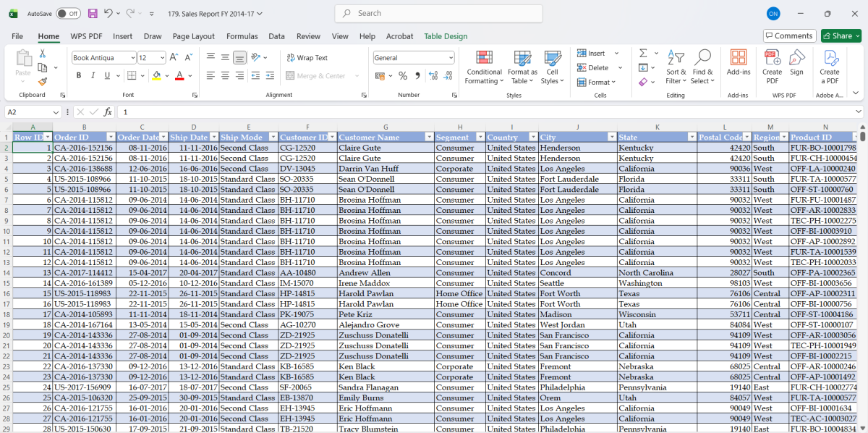Apply the yellow fill color
This screenshot has width=868, height=433.
point(156,76)
